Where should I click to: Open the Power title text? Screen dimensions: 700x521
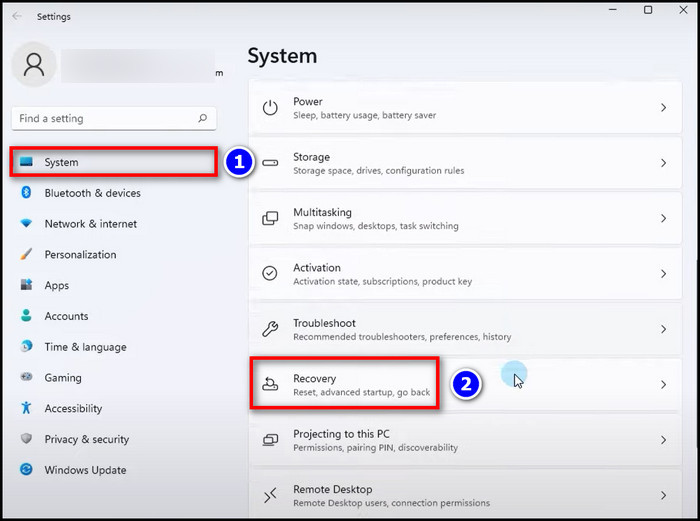coord(308,101)
